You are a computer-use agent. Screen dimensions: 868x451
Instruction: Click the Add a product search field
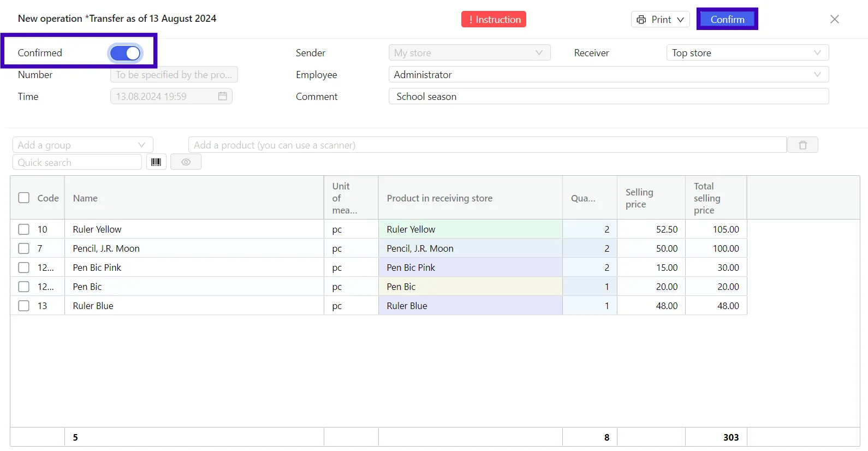click(x=487, y=145)
